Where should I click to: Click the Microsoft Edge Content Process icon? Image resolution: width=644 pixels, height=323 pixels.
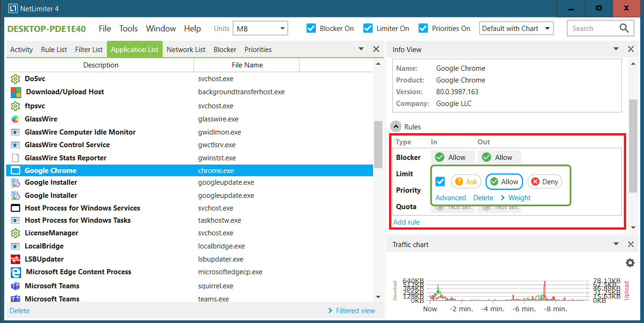pos(16,272)
